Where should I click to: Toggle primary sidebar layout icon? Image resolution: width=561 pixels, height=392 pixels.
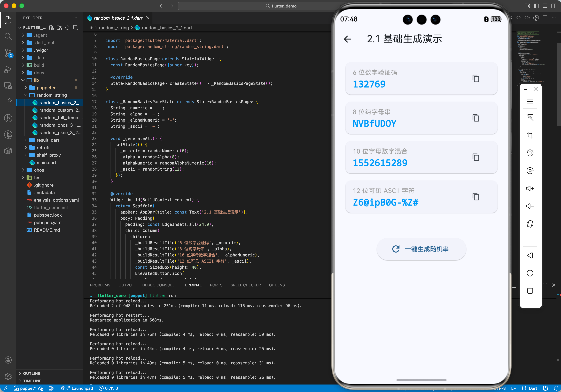[x=536, y=6]
